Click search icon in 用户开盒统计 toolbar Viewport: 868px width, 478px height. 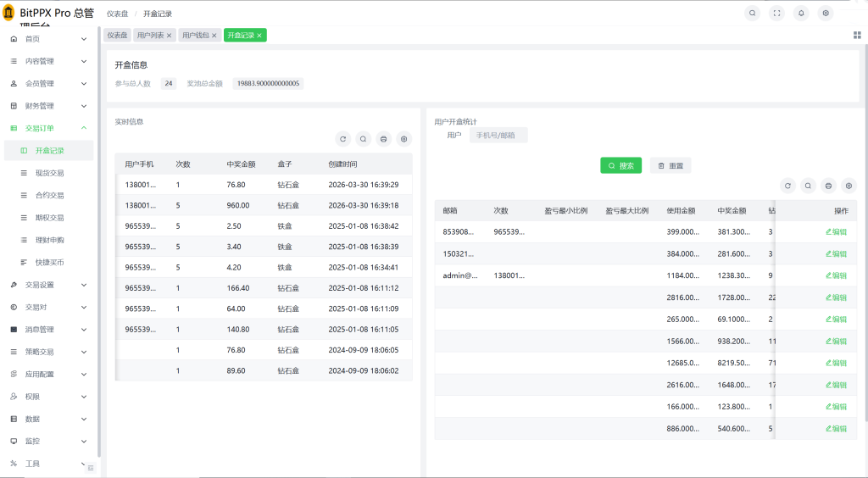808,186
